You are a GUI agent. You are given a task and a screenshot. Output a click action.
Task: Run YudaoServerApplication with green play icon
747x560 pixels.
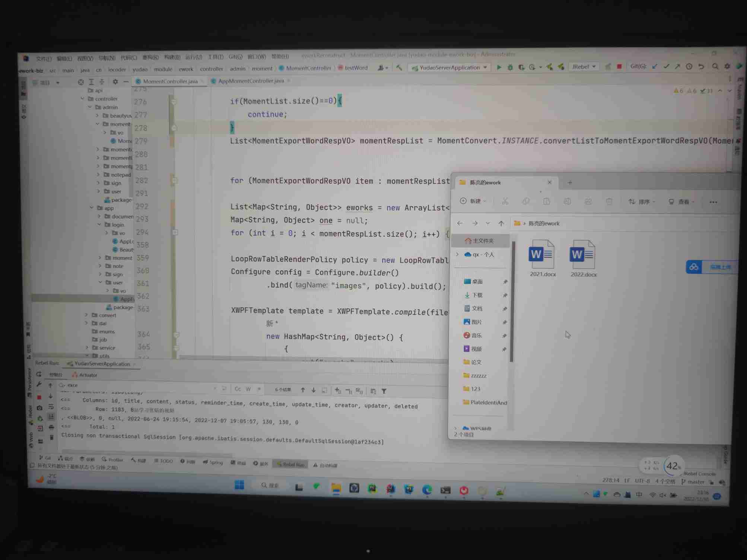coord(499,67)
